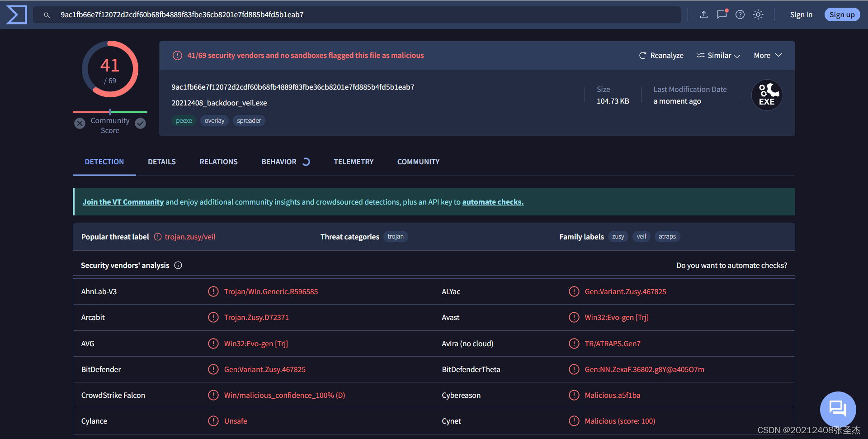Click the search magnifier icon

(x=47, y=15)
